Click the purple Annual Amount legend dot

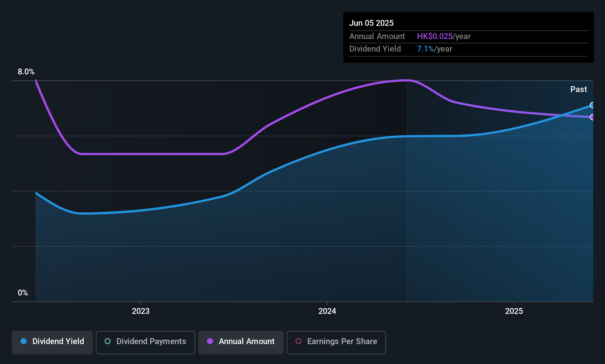210,341
